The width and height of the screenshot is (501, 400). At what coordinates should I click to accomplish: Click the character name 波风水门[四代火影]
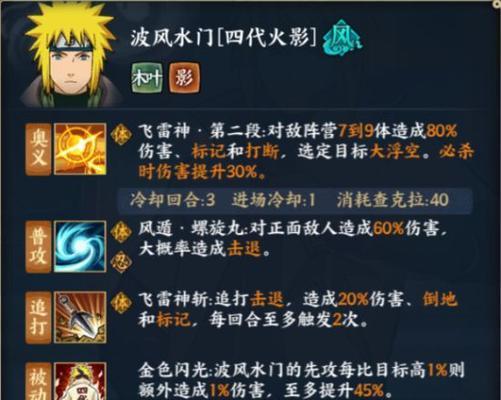[223, 38]
